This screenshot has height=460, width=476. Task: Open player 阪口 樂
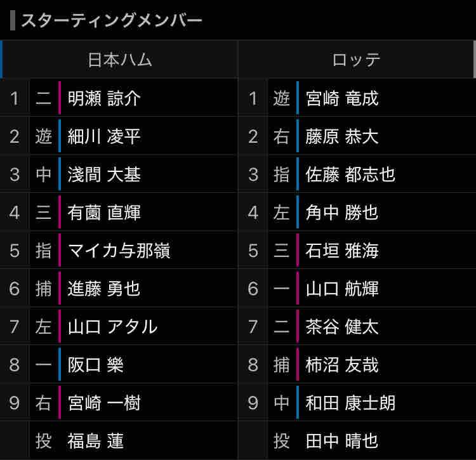95,365
